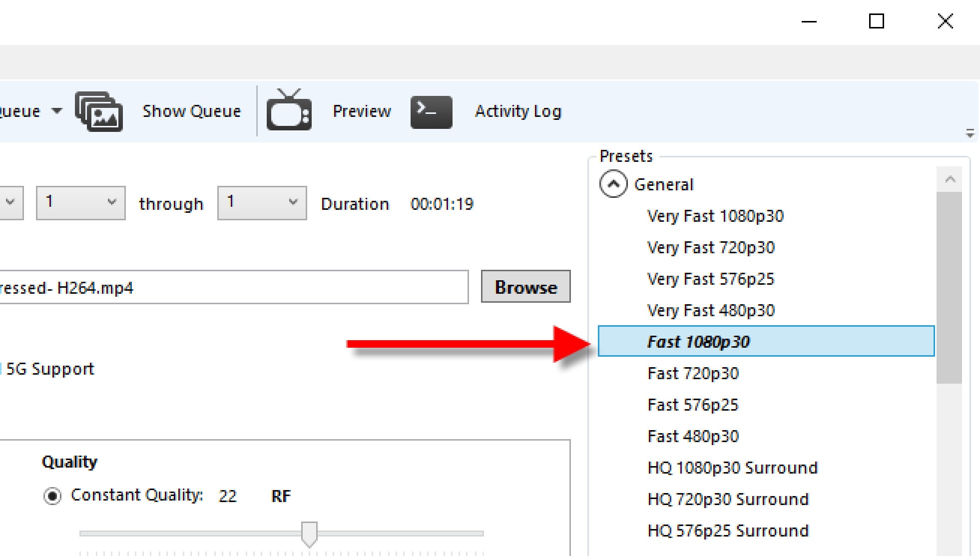Open the Add to Queue dropdown arrow
Screen dimensions: 980x556
point(57,111)
